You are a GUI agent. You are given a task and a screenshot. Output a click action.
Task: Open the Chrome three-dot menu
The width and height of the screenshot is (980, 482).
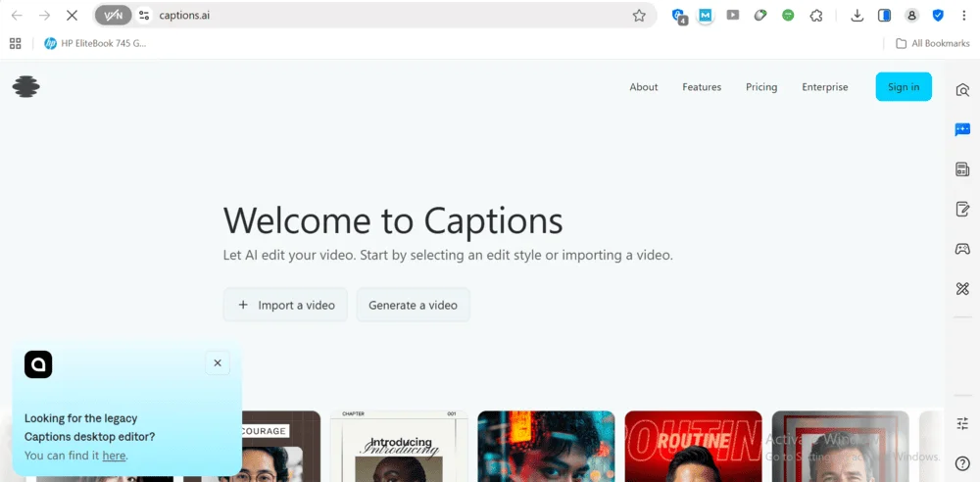click(x=964, y=16)
